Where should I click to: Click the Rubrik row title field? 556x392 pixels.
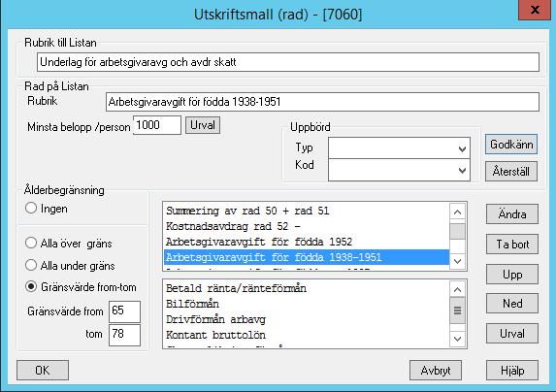click(x=322, y=102)
